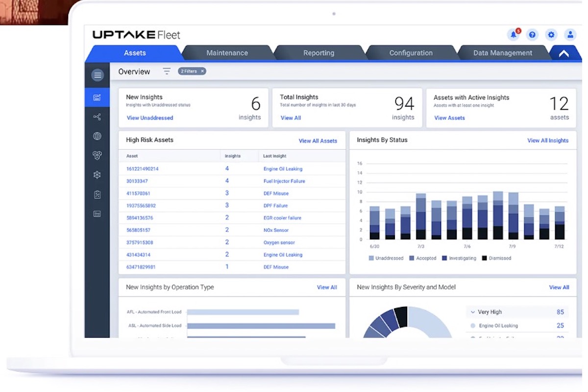588x392 pixels.
Task: Remove the 2 Filters chip
Action: 202,71
